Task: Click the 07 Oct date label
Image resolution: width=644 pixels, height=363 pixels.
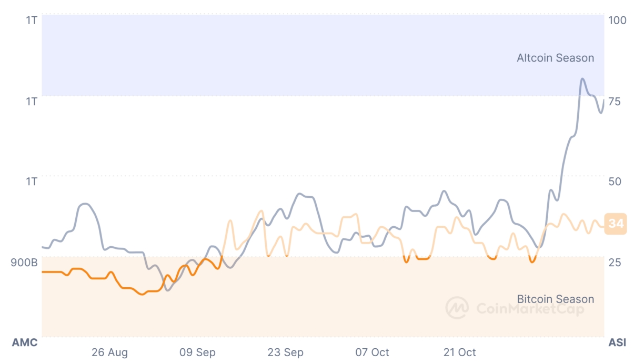Action: click(373, 352)
